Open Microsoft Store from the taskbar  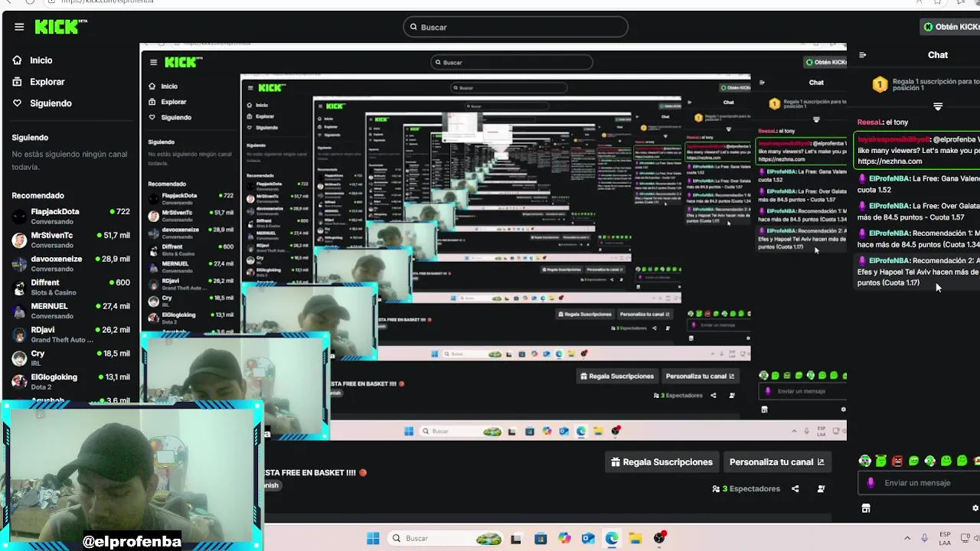tap(541, 539)
